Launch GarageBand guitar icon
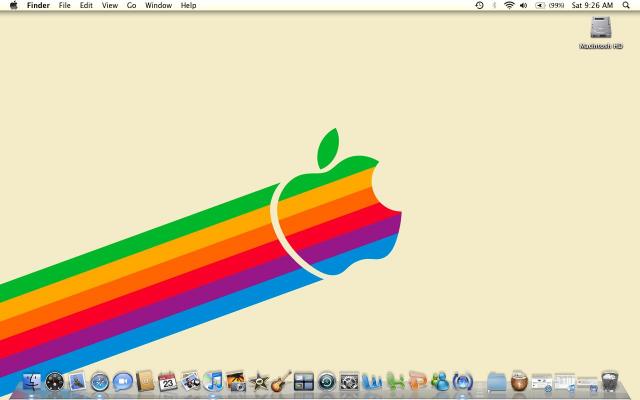Screen dimensions: 640x400 tap(281, 381)
